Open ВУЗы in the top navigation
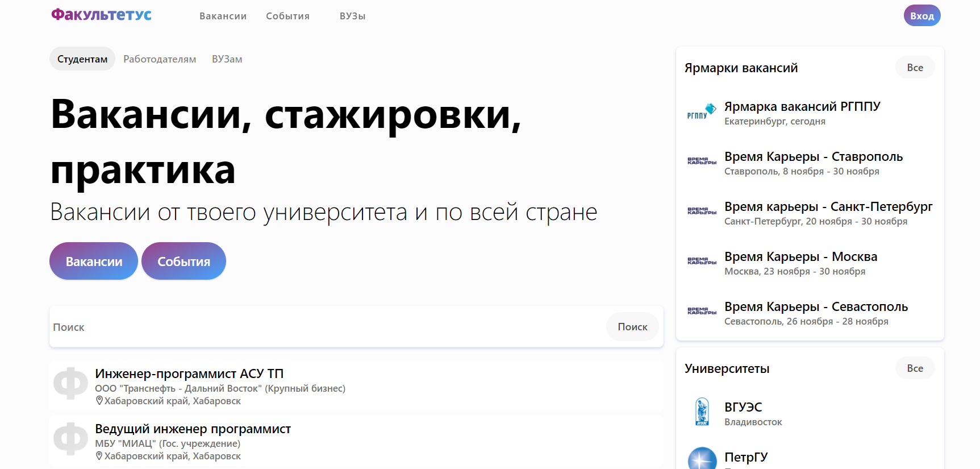This screenshot has height=469, width=980. 352,16
